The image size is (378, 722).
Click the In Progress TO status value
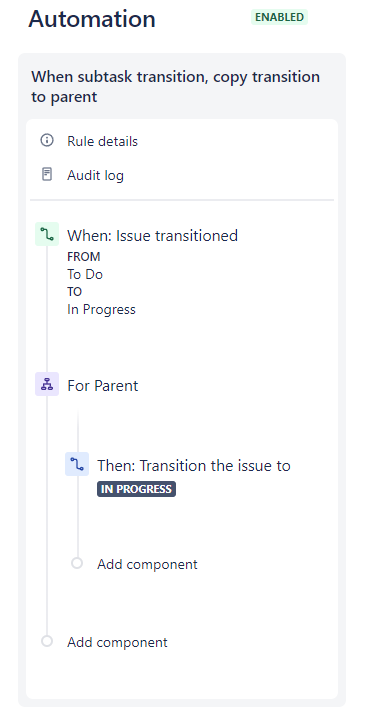click(101, 309)
